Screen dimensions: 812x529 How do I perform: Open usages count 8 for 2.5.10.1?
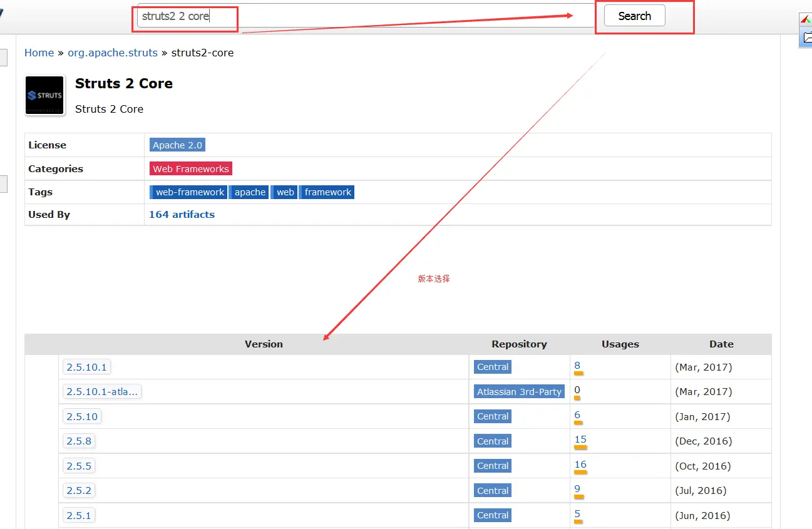577,366
